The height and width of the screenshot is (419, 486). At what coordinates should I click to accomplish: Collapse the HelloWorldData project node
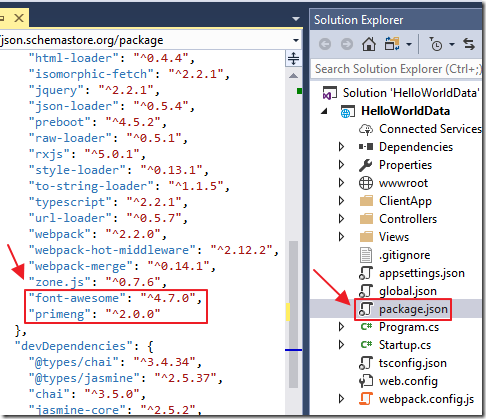pyautogui.click(x=324, y=111)
